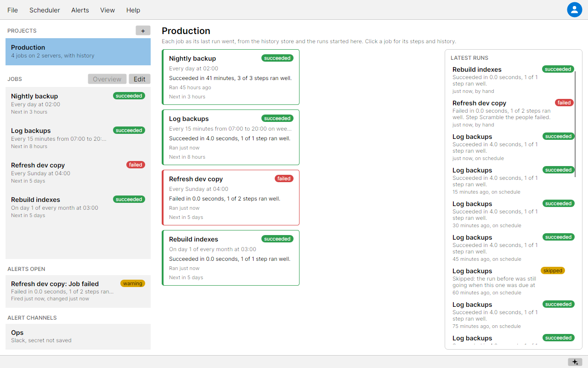Open Log backups run marked just now
This screenshot has width=588, height=368.
[x=512, y=147]
